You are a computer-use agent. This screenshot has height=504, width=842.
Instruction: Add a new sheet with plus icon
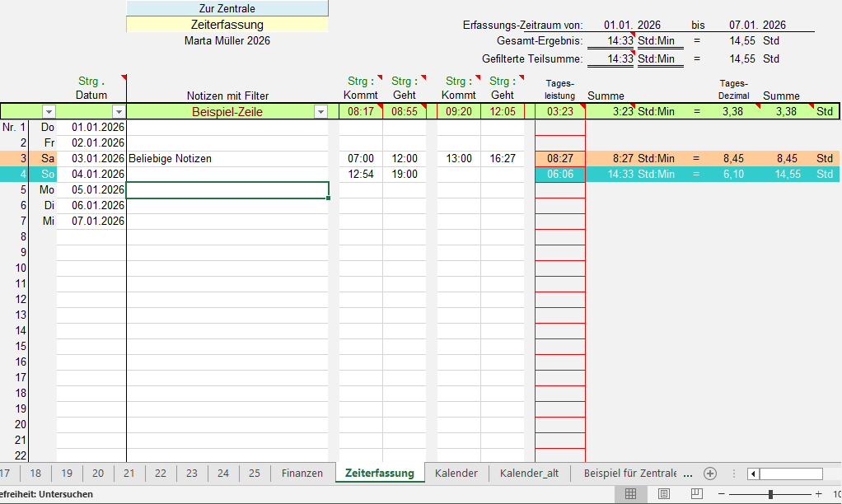709,474
